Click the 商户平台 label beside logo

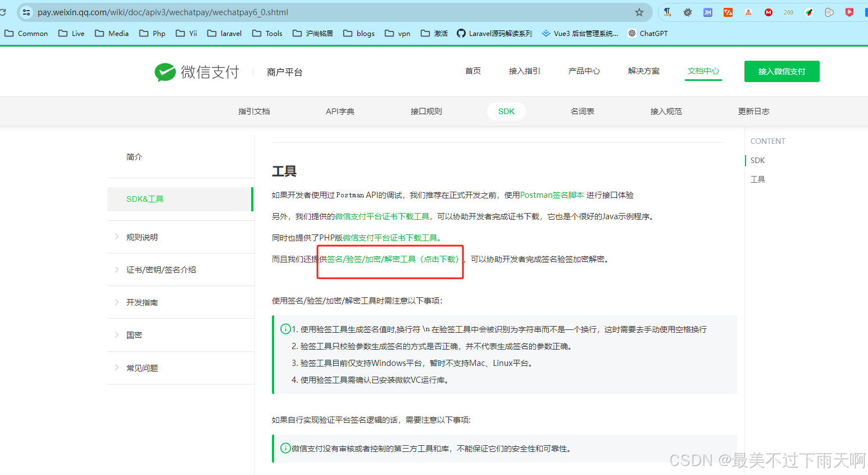coord(285,72)
